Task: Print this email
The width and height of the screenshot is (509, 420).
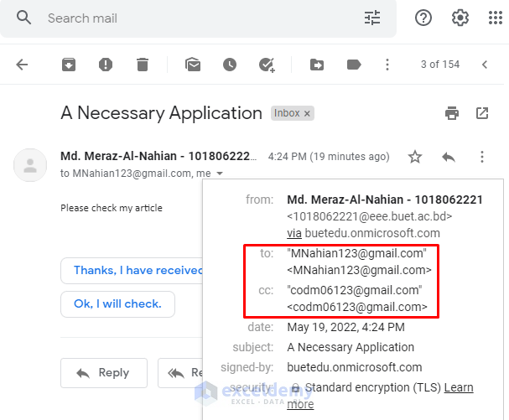Action: coord(452,113)
